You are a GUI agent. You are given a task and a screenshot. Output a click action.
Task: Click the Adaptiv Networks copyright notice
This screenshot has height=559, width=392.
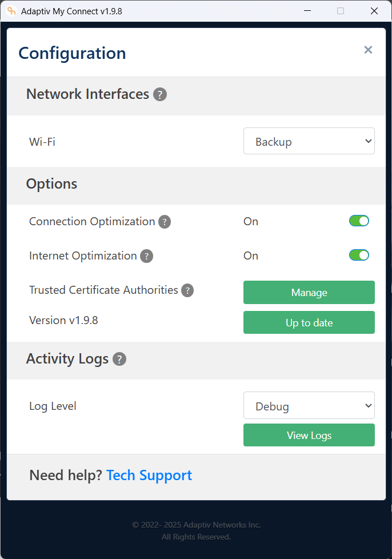click(197, 525)
